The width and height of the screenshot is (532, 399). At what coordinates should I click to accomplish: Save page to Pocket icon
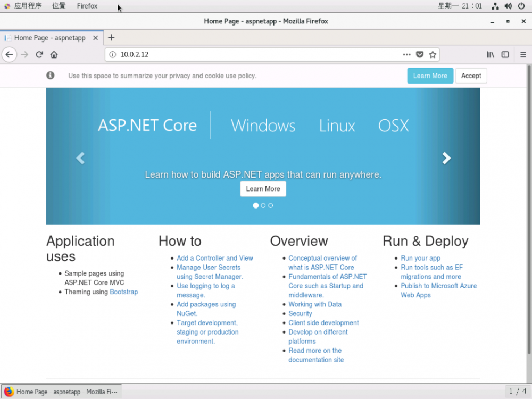(x=420, y=55)
